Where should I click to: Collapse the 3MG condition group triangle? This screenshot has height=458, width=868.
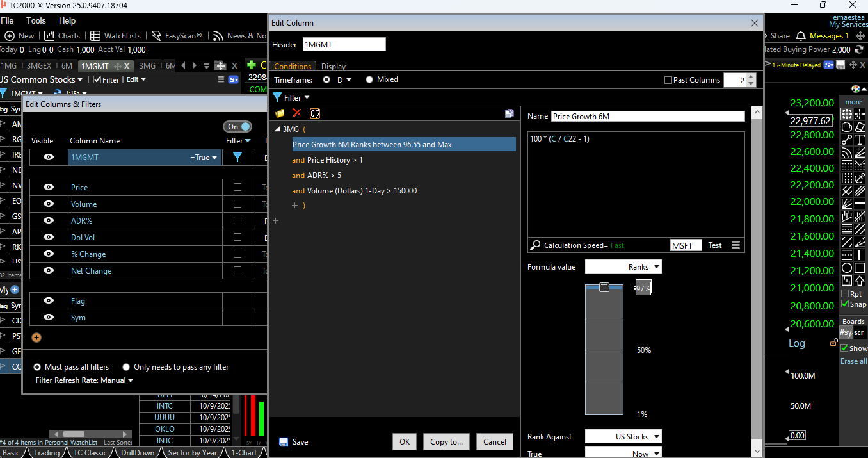tap(277, 128)
